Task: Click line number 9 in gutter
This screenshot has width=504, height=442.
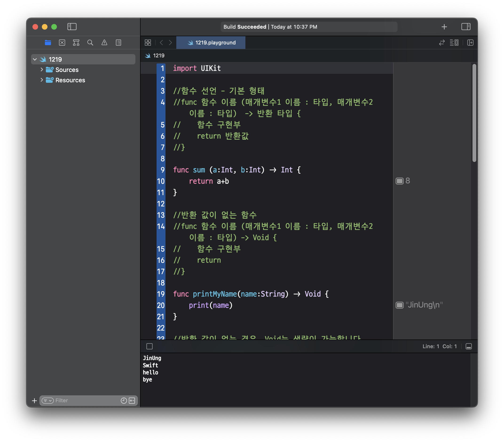Action: tap(162, 170)
